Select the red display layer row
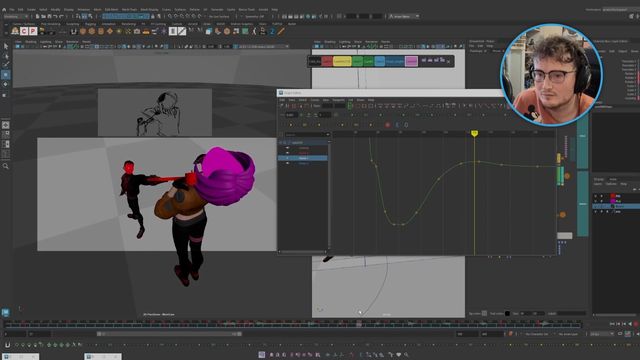 (616, 196)
